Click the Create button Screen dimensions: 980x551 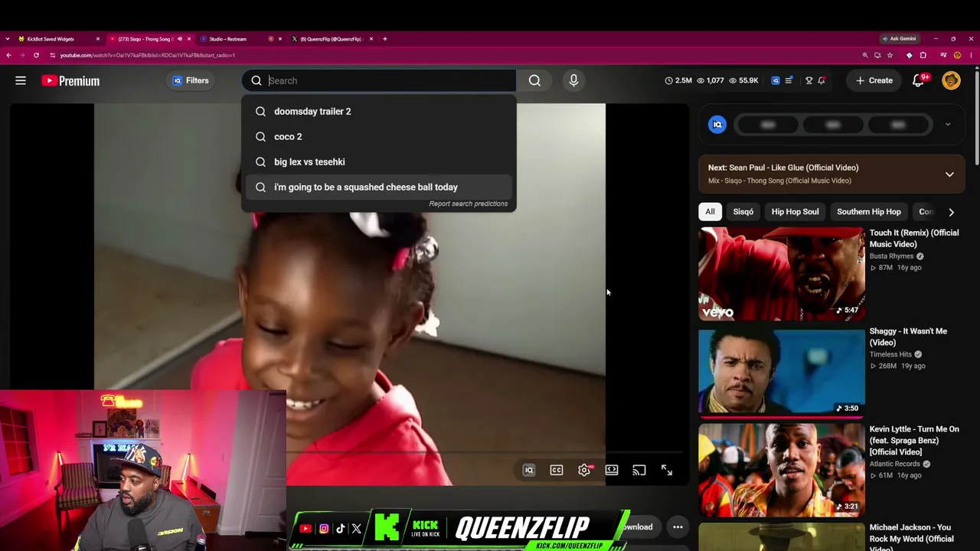[874, 80]
